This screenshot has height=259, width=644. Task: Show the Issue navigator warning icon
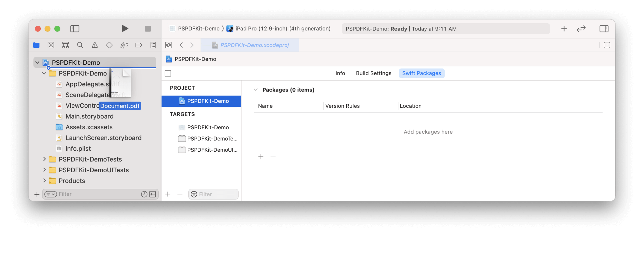point(95,45)
